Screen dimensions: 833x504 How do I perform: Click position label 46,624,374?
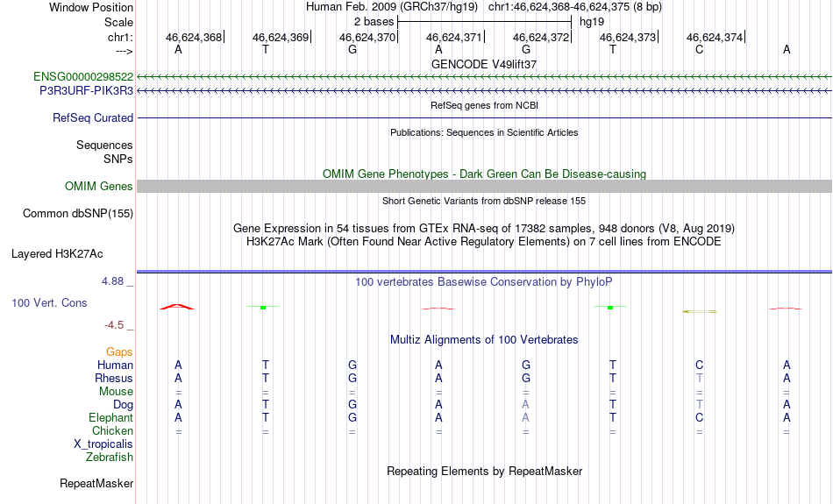click(x=715, y=37)
